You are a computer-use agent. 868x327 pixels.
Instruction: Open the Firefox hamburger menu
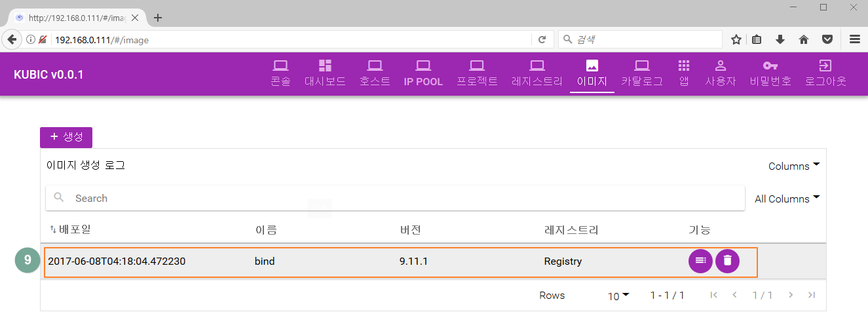[x=854, y=40]
